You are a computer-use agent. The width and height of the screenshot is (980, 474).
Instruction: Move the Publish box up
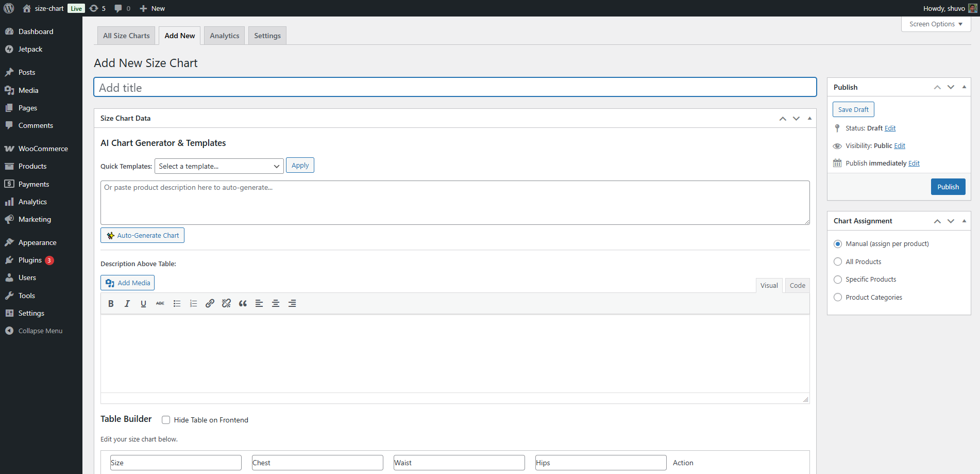(937, 87)
